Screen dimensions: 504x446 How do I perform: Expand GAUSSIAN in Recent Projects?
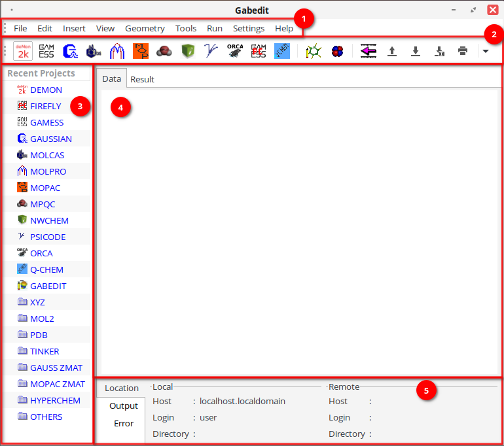pyautogui.click(x=51, y=139)
